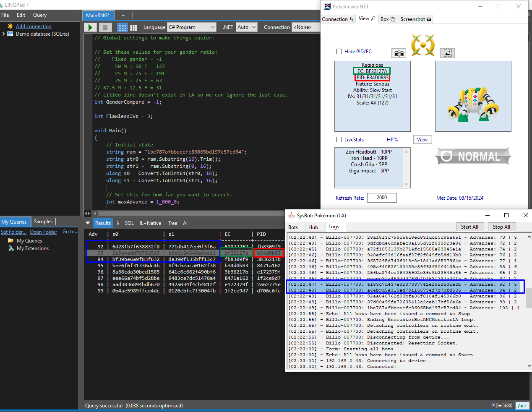Switch to the Box tab in PokeViewer

[x=388, y=19]
